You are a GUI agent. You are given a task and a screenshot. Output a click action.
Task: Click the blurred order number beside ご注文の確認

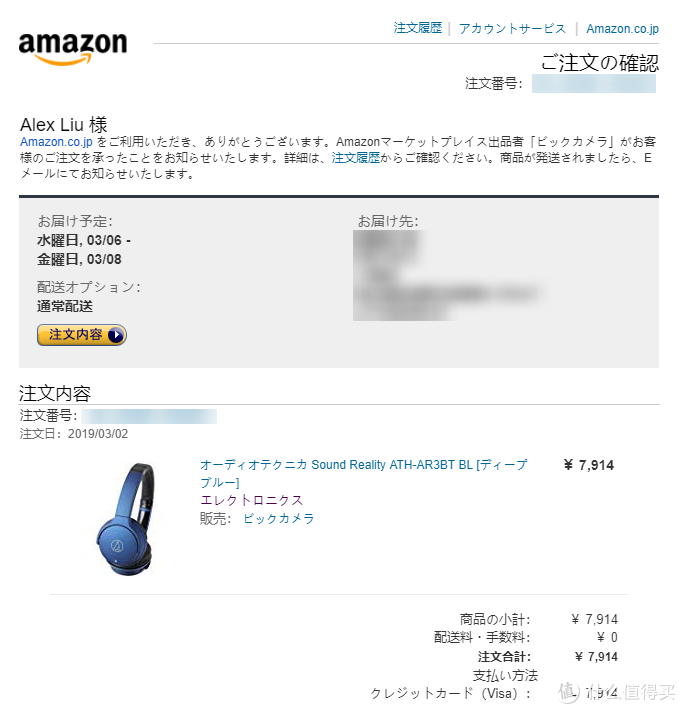pos(594,84)
